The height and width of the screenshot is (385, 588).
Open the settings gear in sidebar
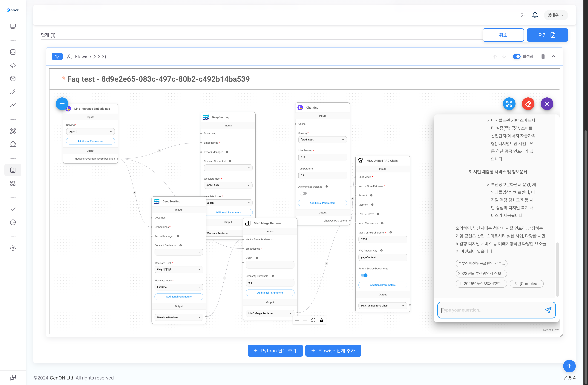pos(13,248)
